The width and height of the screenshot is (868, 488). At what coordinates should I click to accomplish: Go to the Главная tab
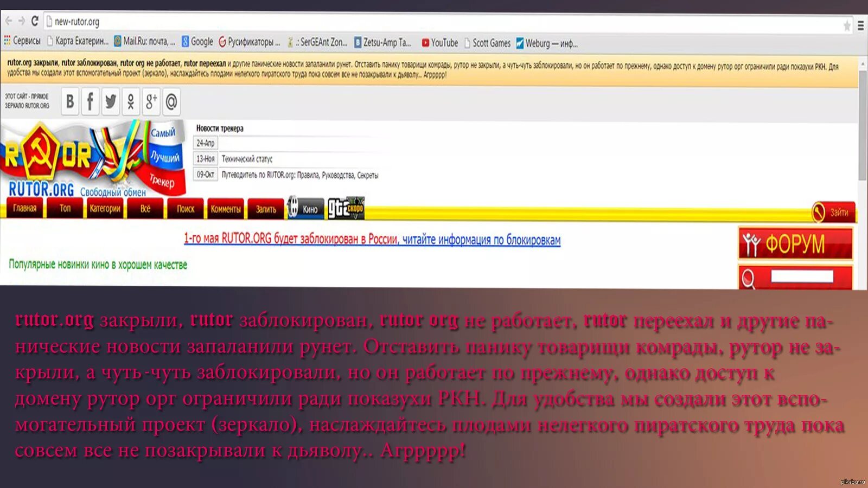(25, 208)
